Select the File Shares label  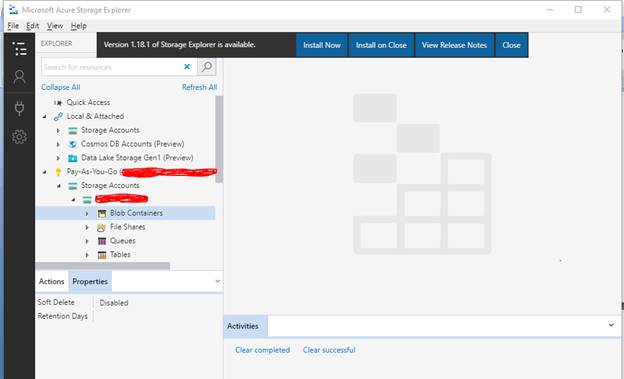pos(128,227)
